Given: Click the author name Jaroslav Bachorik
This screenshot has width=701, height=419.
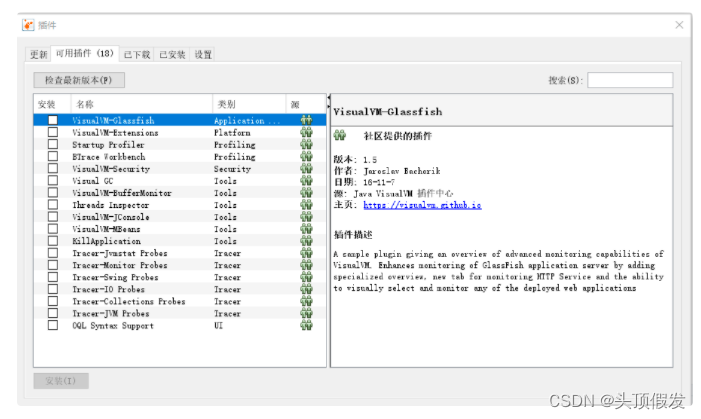Looking at the screenshot, I should 401,171.
